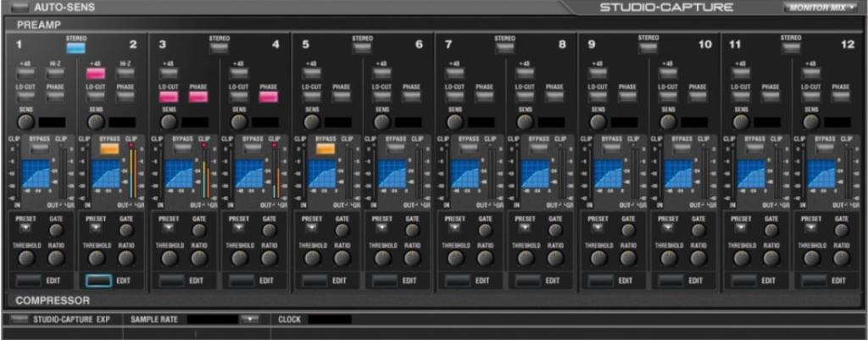This screenshot has height=340, width=868.
Task: Expand the Sample Rate dropdown
Action: [248, 320]
